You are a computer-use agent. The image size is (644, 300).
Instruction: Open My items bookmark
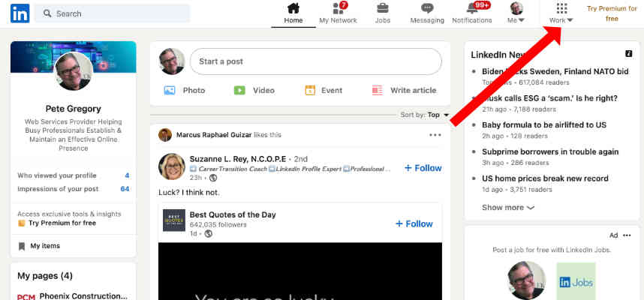[x=40, y=246]
